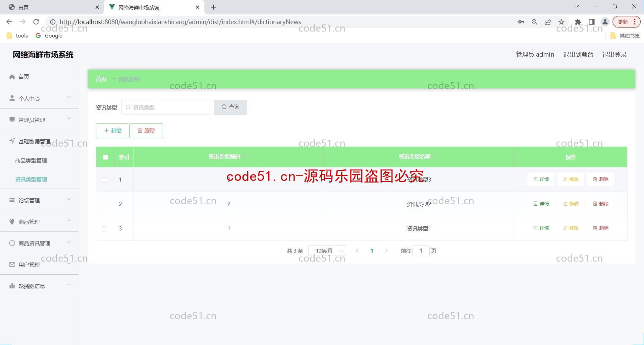Image resolution: width=644 pixels, height=345 pixels.
Task: Focus the 资讯类型 search input field
Action: tap(166, 107)
